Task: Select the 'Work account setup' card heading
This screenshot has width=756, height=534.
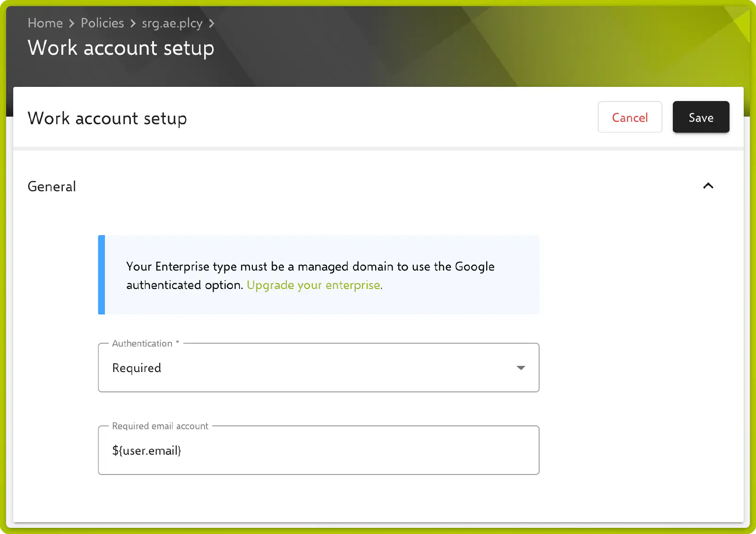Action: click(107, 119)
